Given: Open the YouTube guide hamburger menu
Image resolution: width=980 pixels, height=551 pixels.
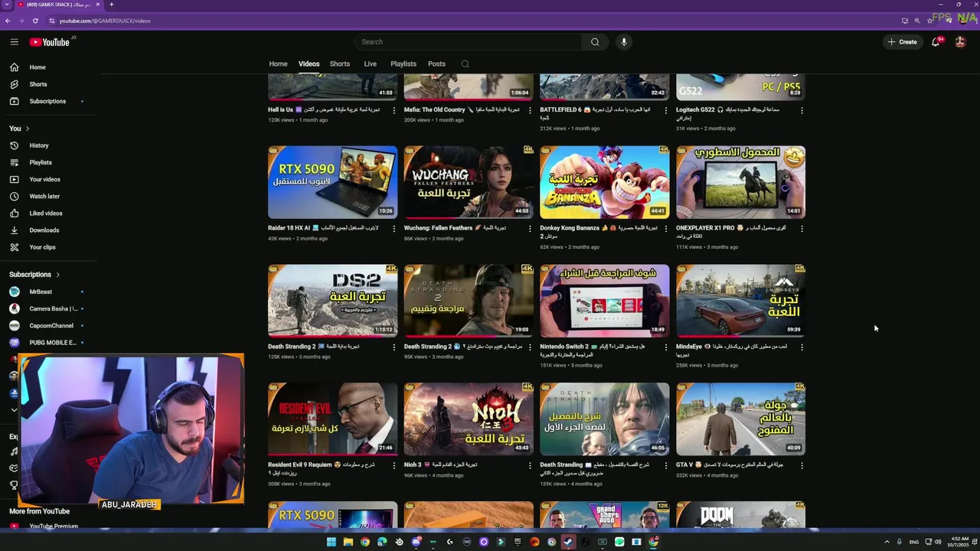Looking at the screenshot, I should click(x=14, y=42).
